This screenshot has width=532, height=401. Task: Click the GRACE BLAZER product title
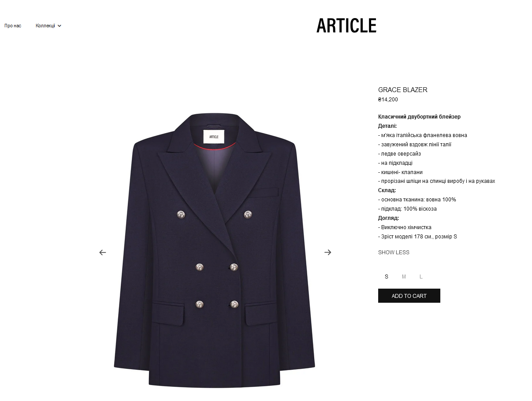pyautogui.click(x=403, y=90)
